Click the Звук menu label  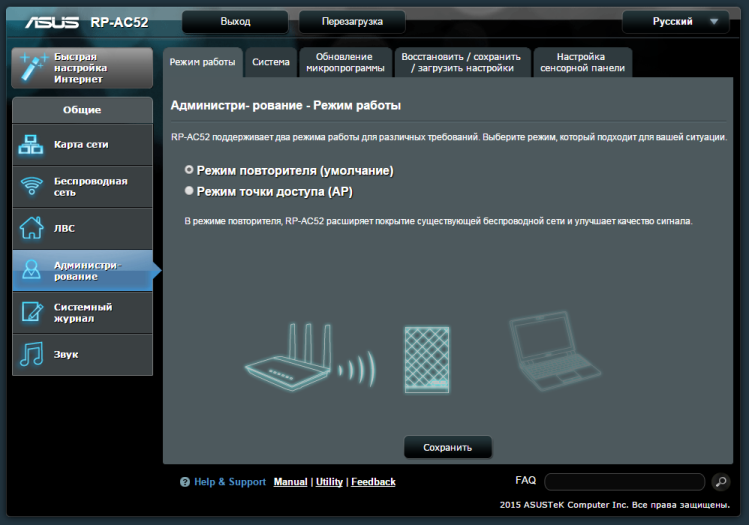click(66, 354)
